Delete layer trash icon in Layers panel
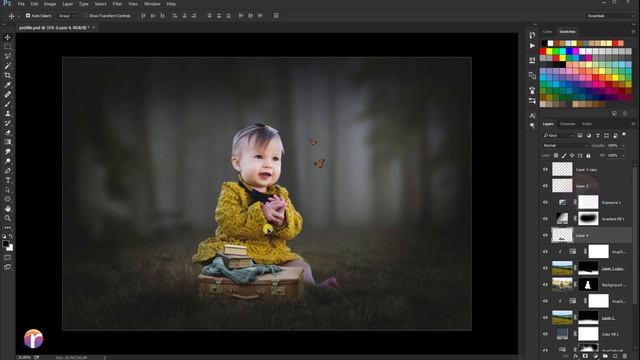 click(x=625, y=356)
